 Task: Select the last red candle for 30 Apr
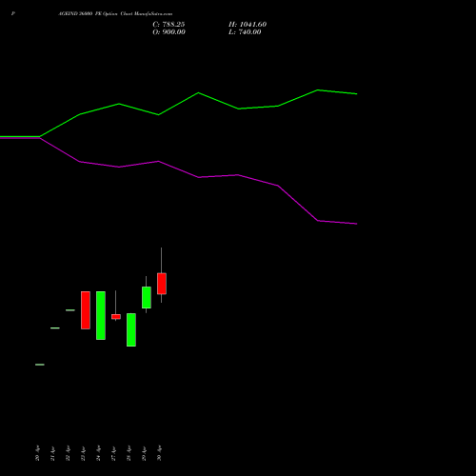162,284
